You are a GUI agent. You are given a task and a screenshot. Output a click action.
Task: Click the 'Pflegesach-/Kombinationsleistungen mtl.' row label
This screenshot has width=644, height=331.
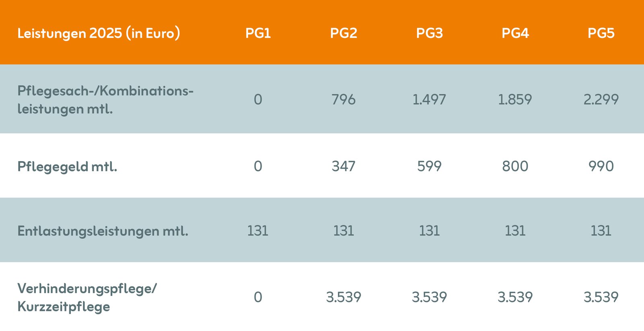[x=105, y=99]
